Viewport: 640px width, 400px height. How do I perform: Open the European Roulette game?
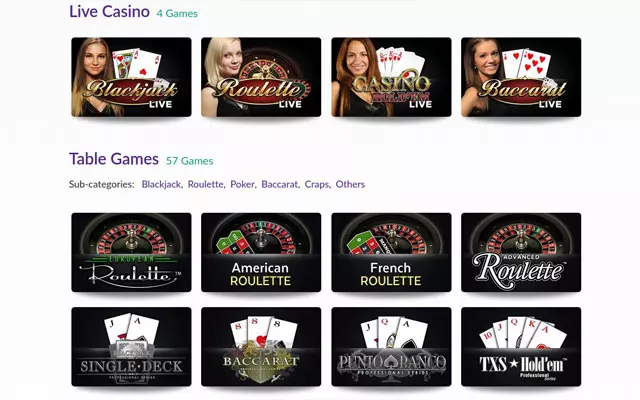point(131,252)
